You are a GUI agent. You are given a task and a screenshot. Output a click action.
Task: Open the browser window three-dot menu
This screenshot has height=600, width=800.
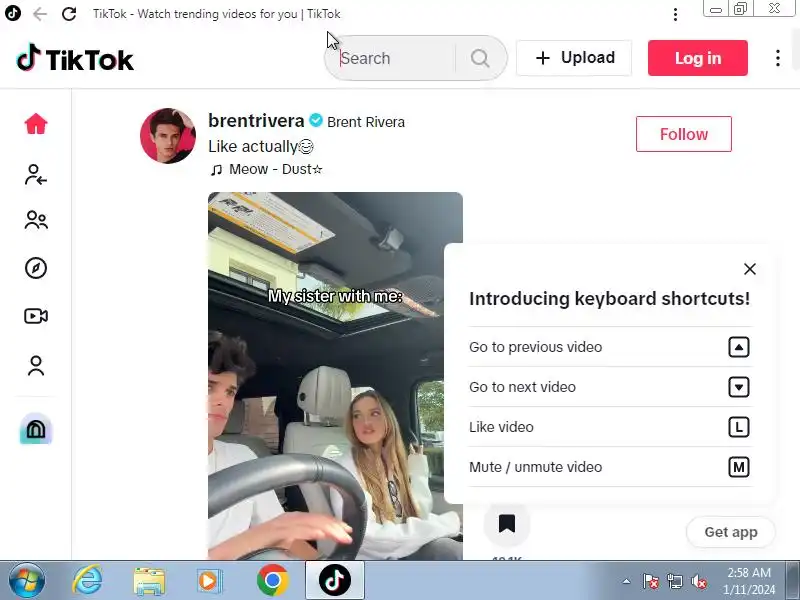coord(675,14)
